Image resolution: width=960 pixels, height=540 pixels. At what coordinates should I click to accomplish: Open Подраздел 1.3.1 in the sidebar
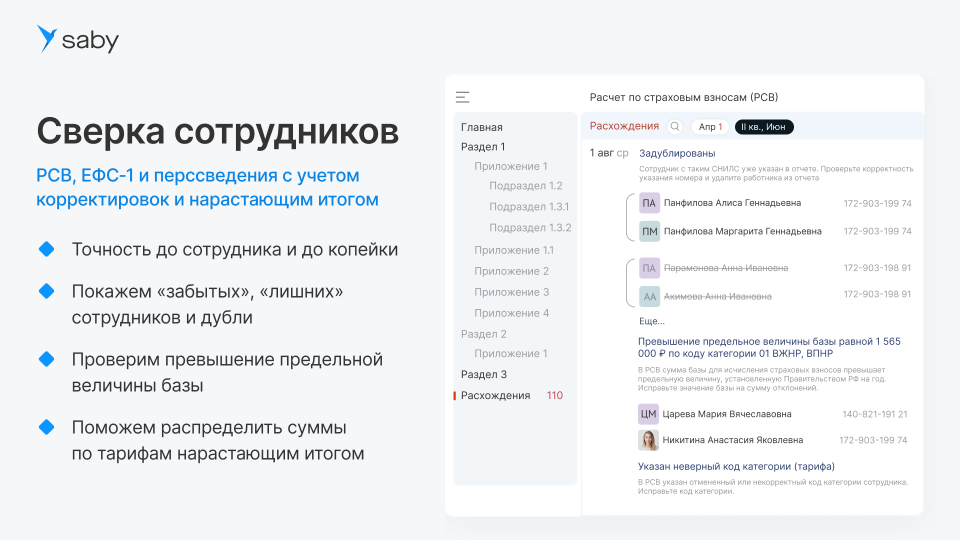click(529, 206)
